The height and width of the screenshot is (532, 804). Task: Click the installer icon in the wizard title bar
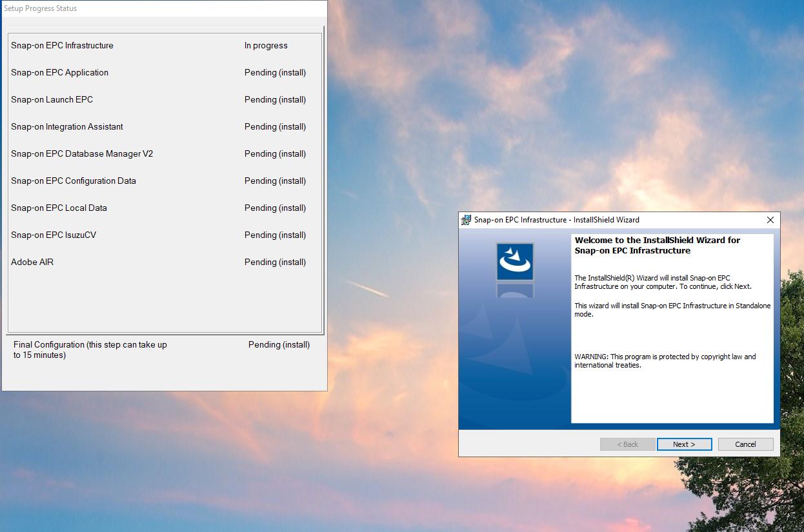pyautogui.click(x=466, y=220)
